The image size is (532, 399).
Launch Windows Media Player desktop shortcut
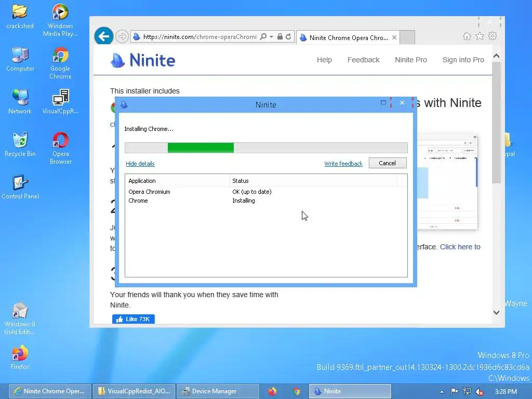click(x=60, y=20)
